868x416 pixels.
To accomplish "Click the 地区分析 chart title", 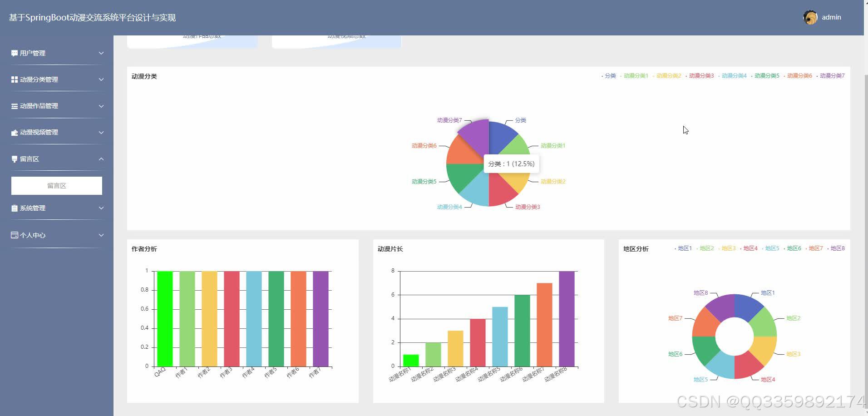I will click(636, 249).
